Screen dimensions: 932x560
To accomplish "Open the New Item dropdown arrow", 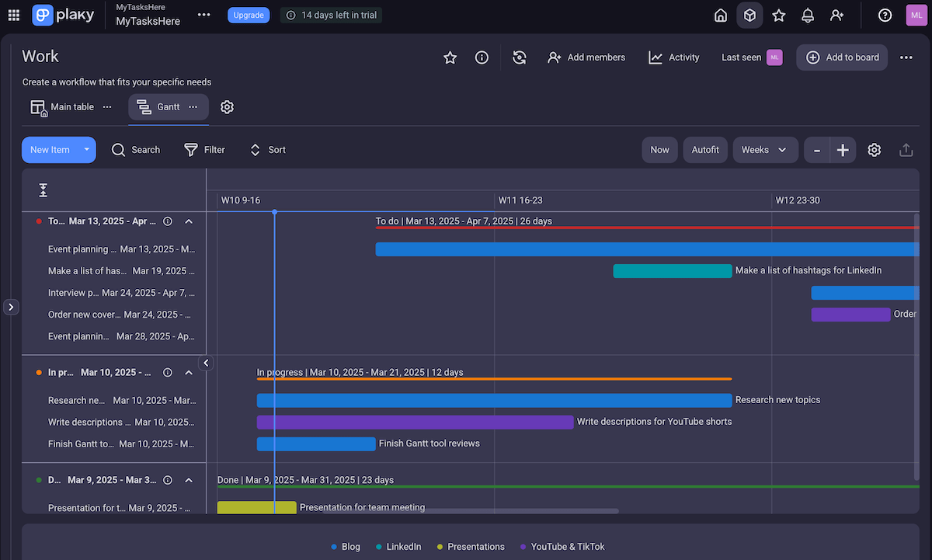I will click(x=86, y=150).
